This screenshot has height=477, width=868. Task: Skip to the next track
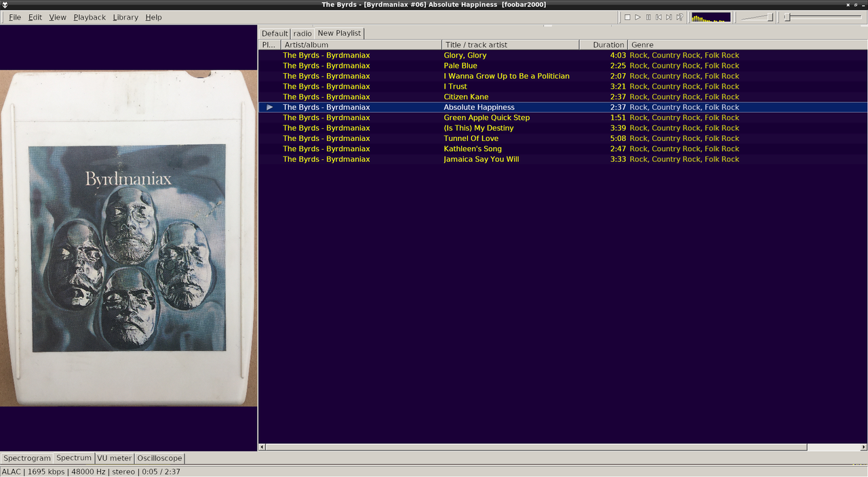coord(669,17)
